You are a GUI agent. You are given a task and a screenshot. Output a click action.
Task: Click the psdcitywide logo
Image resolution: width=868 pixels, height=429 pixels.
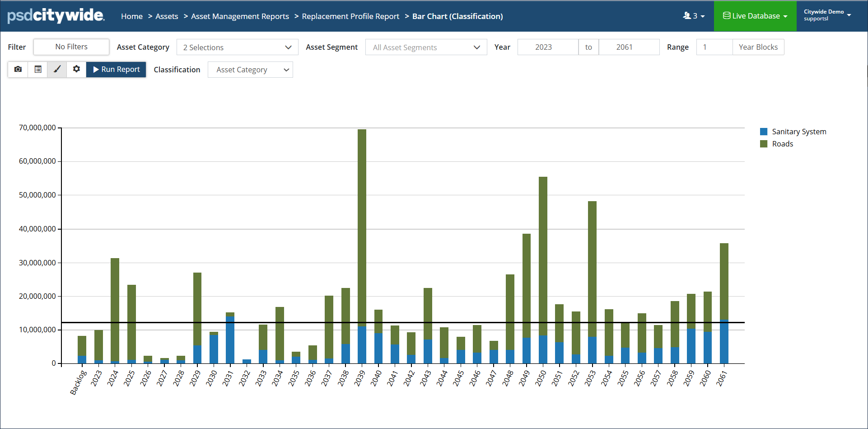pos(56,16)
